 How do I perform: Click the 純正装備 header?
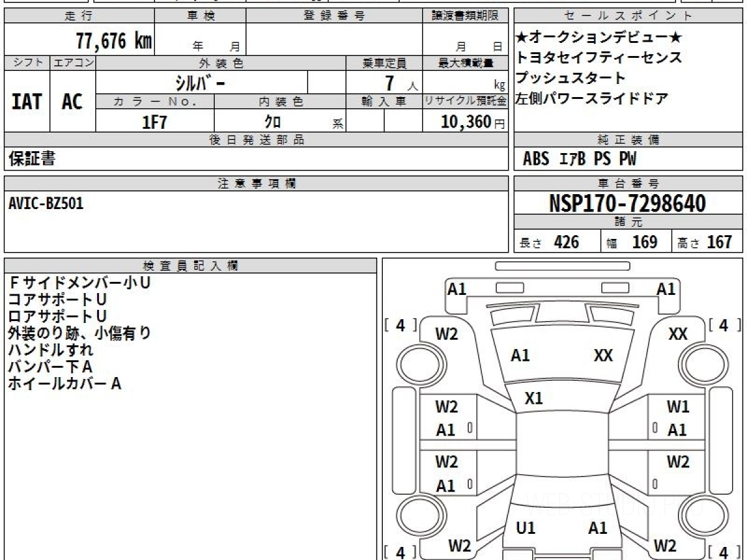click(x=628, y=140)
